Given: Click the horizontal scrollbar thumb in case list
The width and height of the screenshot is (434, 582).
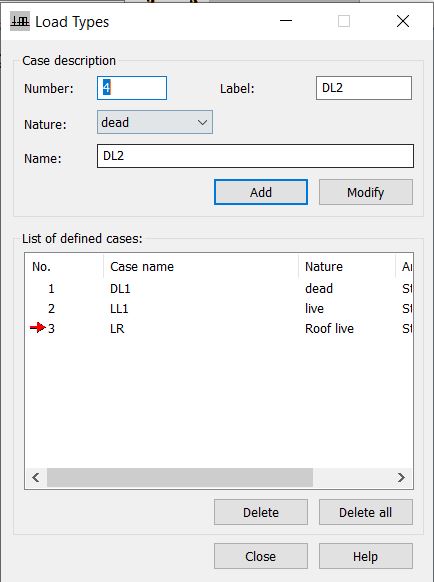Looking at the screenshot, I should click(x=180, y=477).
